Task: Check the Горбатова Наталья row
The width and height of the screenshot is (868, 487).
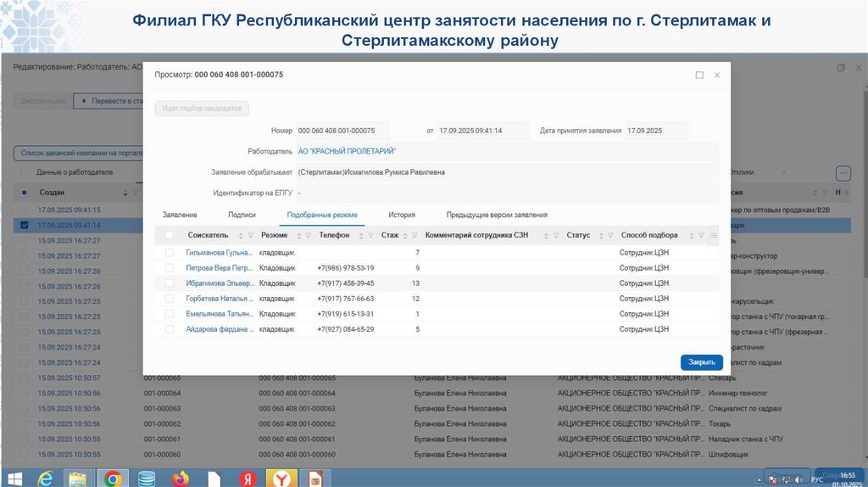Action: [170, 299]
